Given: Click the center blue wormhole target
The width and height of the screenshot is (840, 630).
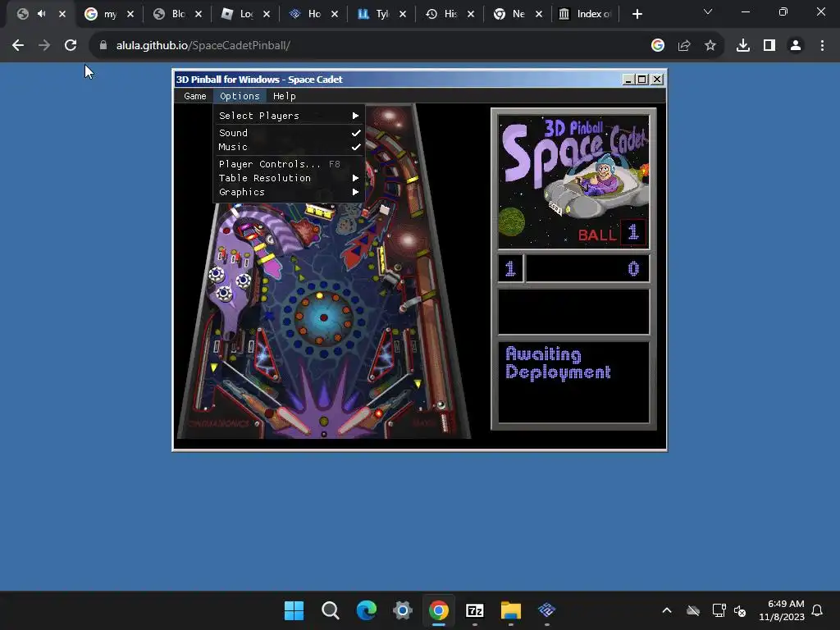Looking at the screenshot, I should click(x=323, y=317).
